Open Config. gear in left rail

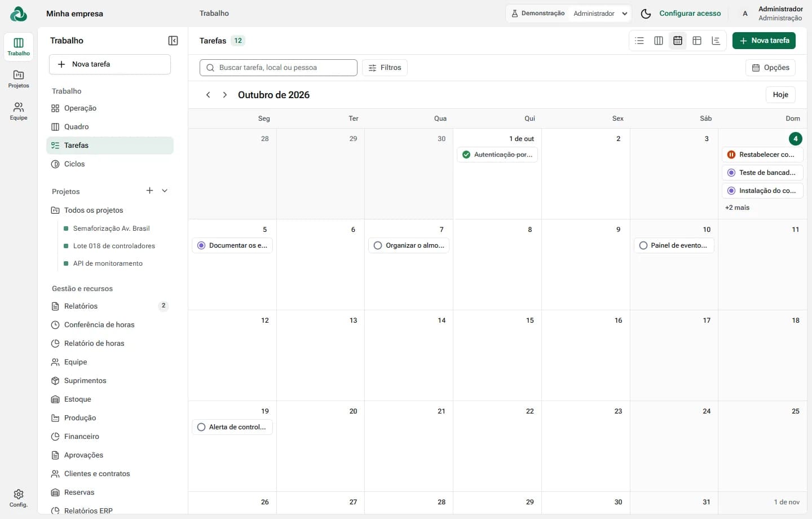pyautogui.click(x=19, y=498)
